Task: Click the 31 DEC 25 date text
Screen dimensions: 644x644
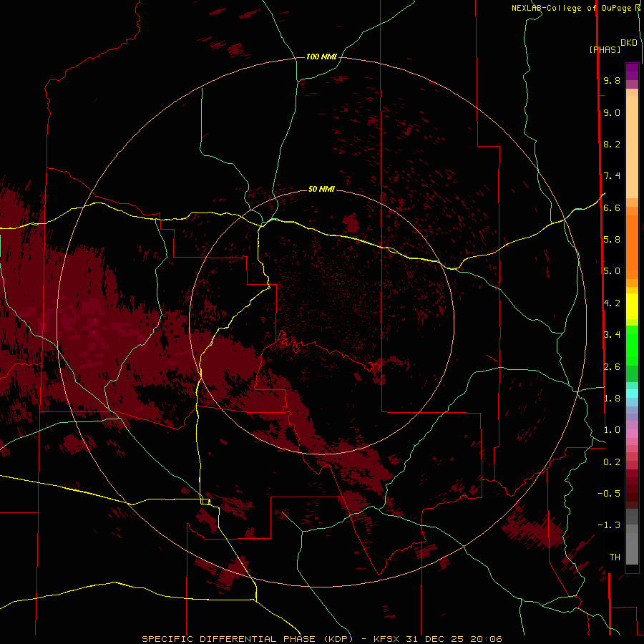Action: [x=435, y=639]
